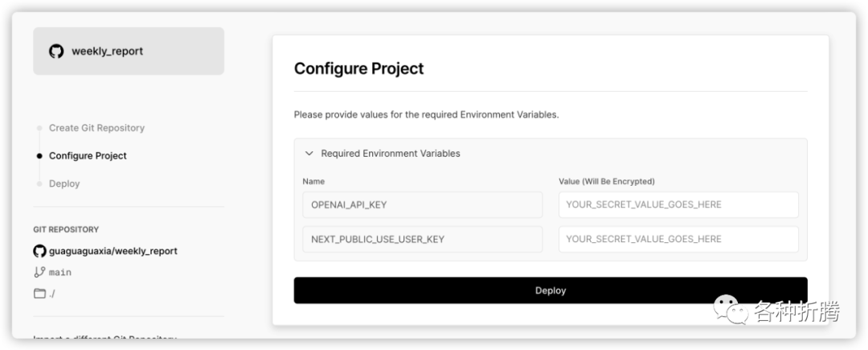Screen dimensions: 868x350
Task: Click the GitHub icon beside weekly_report header
Action: coord(56,51)
